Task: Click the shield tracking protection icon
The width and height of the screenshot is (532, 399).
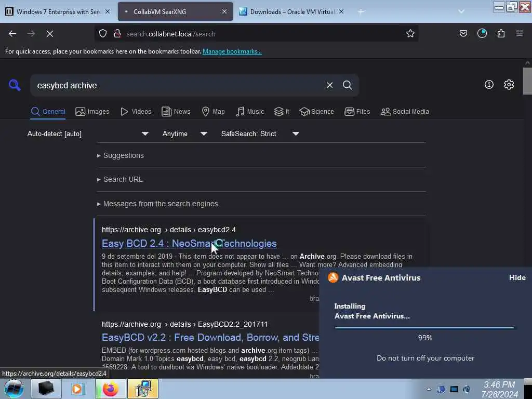Action: tap(103, 34)
